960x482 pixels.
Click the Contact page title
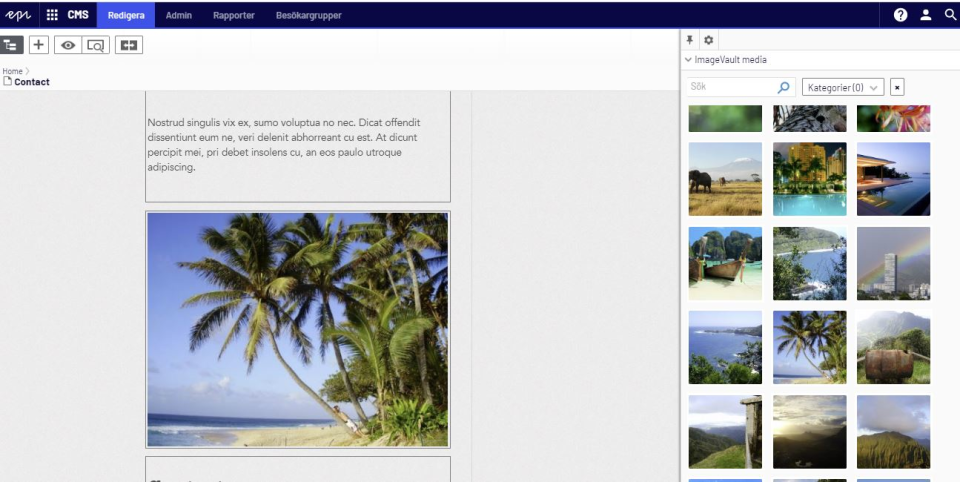[32, 82]
